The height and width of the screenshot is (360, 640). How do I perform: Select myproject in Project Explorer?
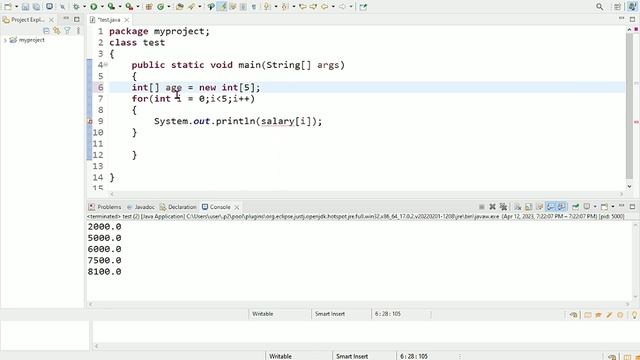pos(31,40)
